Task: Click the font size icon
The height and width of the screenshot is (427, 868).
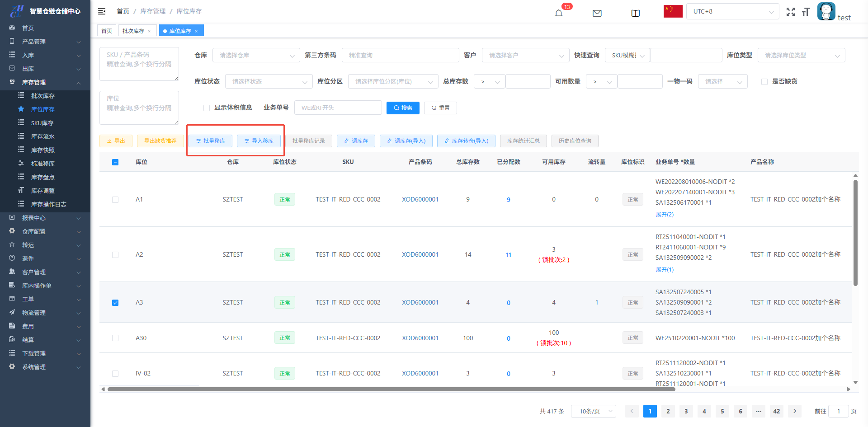Action: pyautogui.click(x=806, y=12)
